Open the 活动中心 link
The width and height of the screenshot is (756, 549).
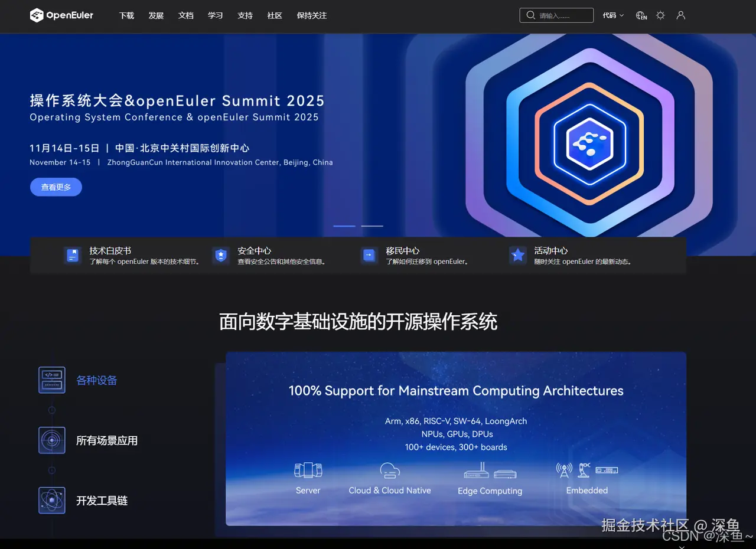click(551, 251)
